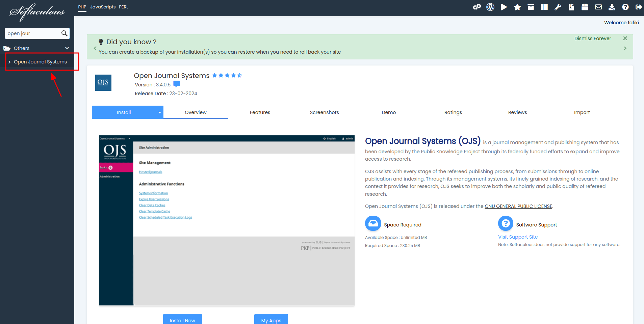
Task: Click the Welcome fafiki text
Action: pyautogui.click(x=621, y=23)
